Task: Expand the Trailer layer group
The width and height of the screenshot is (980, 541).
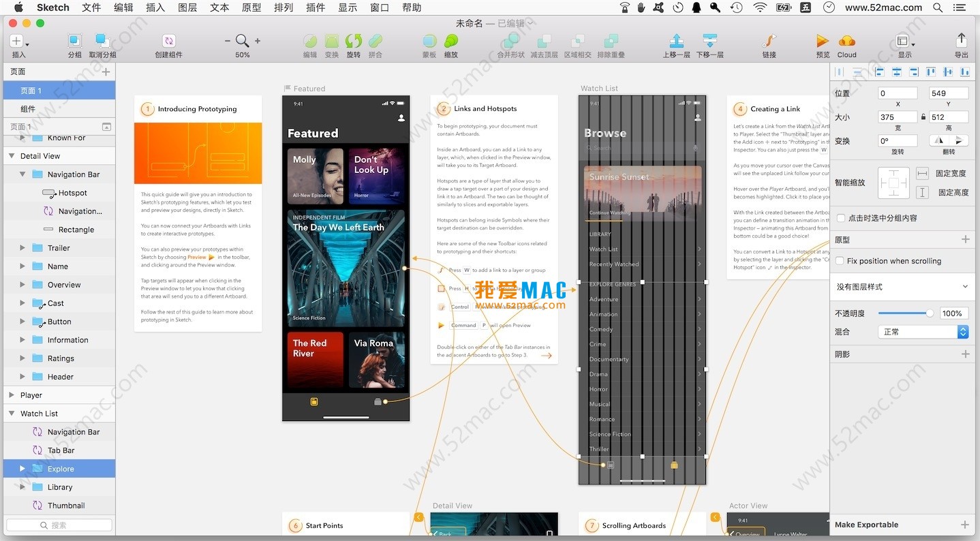Action: click(x=22, y=248)
